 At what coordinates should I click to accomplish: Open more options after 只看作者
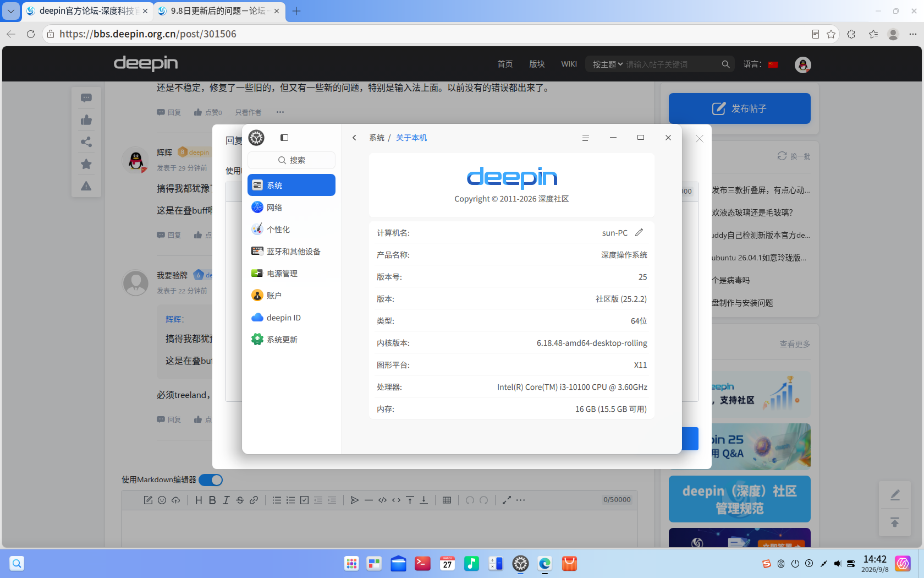pyautogui.click(x=280, y=112)
